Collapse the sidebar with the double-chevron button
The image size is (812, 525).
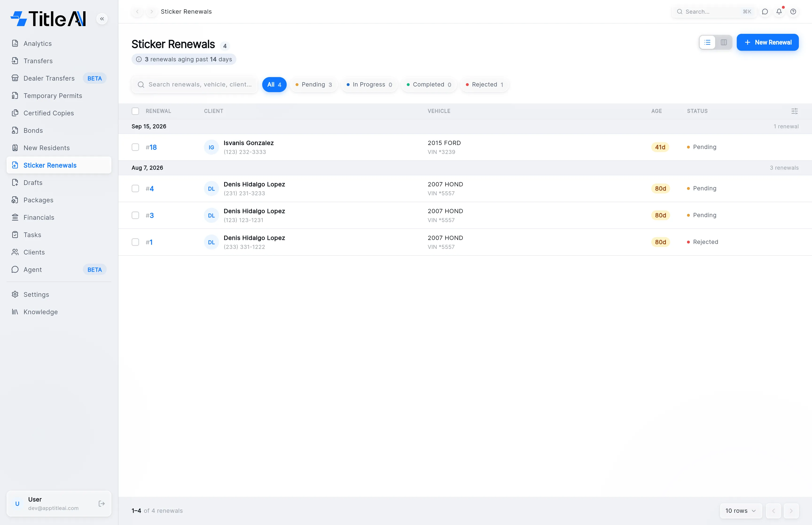coord(102,19)
